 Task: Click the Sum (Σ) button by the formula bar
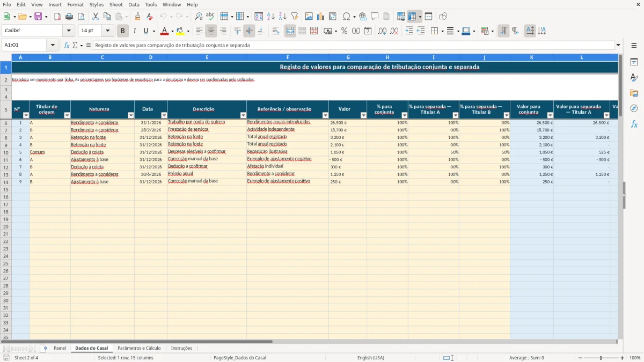[75, 46]
